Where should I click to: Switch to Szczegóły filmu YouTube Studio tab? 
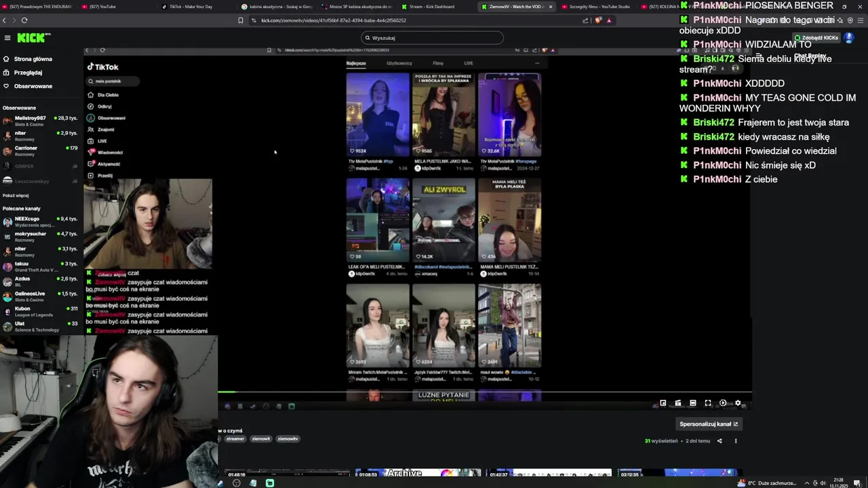click(595, 7)
